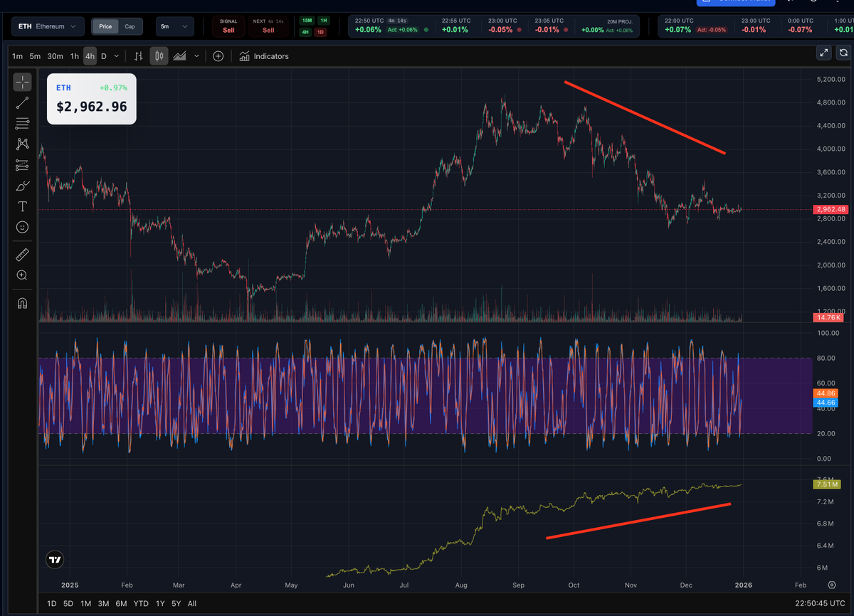The width and height of the screenshot is (854, 616).
Task: Set date range to YTD
Action: pyautogui.click(x=141, y=603)
